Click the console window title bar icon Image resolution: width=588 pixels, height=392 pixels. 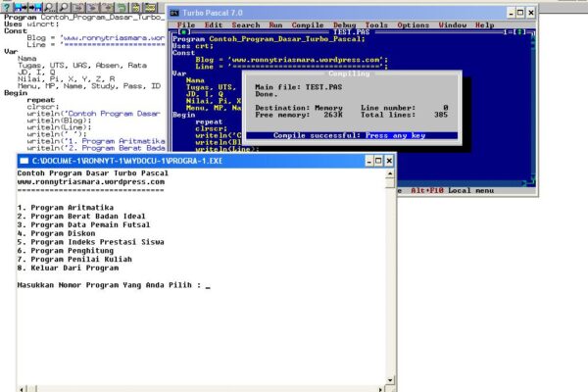[x=24, y=160]
